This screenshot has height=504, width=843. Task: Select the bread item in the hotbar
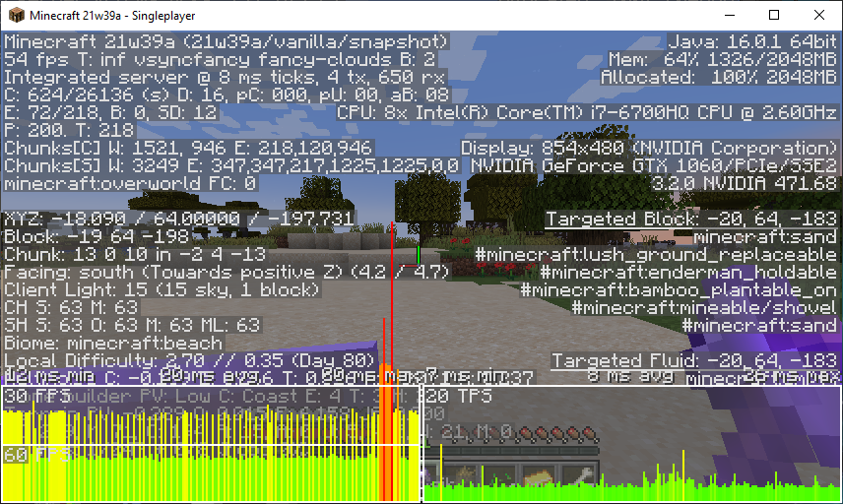coord(538,475)
